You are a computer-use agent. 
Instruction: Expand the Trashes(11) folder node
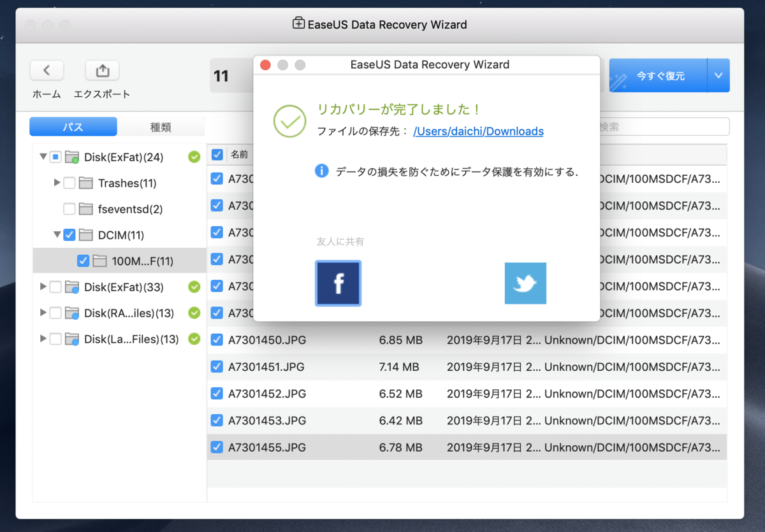(x=57, y=183)
